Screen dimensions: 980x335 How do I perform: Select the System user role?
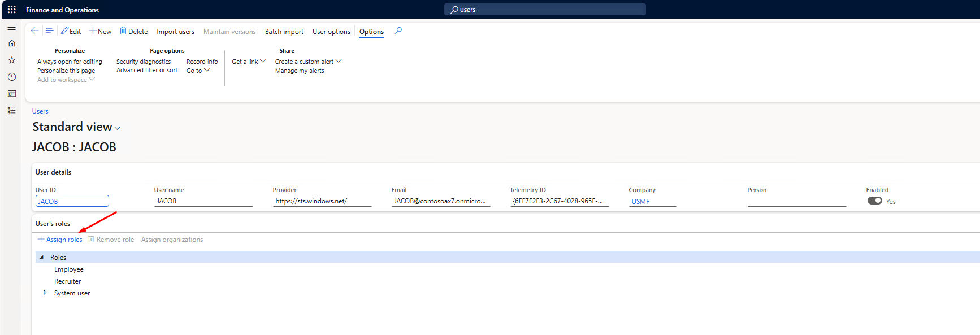point(72,293)
